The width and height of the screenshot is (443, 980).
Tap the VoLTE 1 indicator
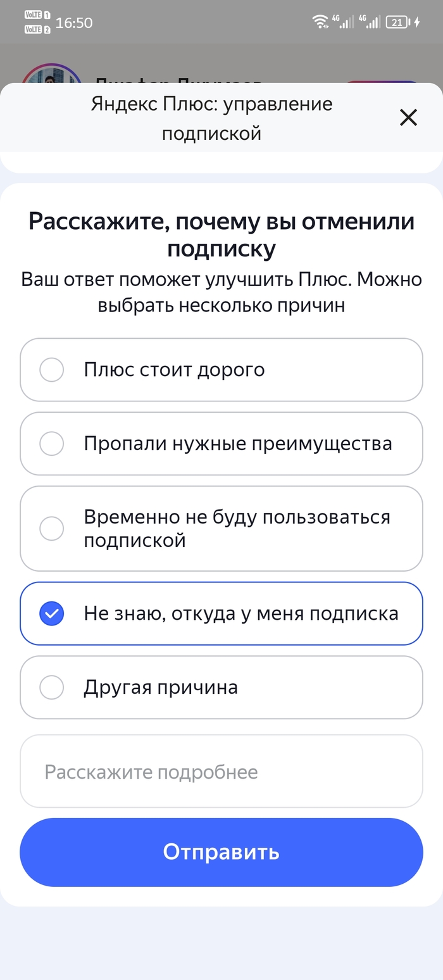click(37, 15)
